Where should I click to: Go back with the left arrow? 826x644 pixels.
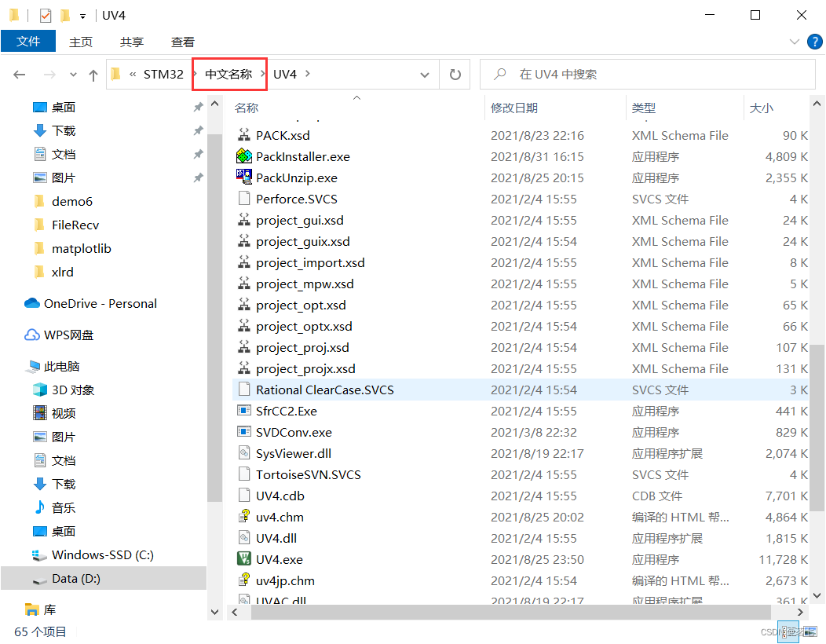tap(20, 75)
